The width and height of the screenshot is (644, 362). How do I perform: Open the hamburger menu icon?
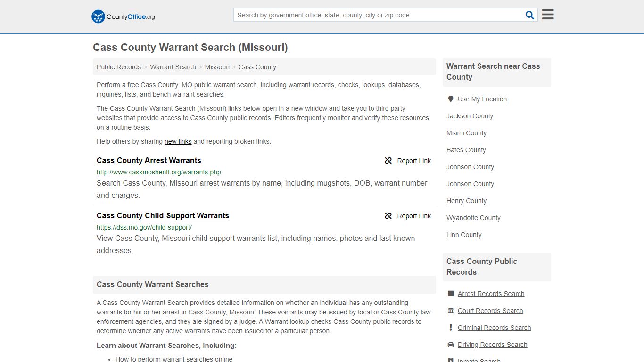pos(548,15)
